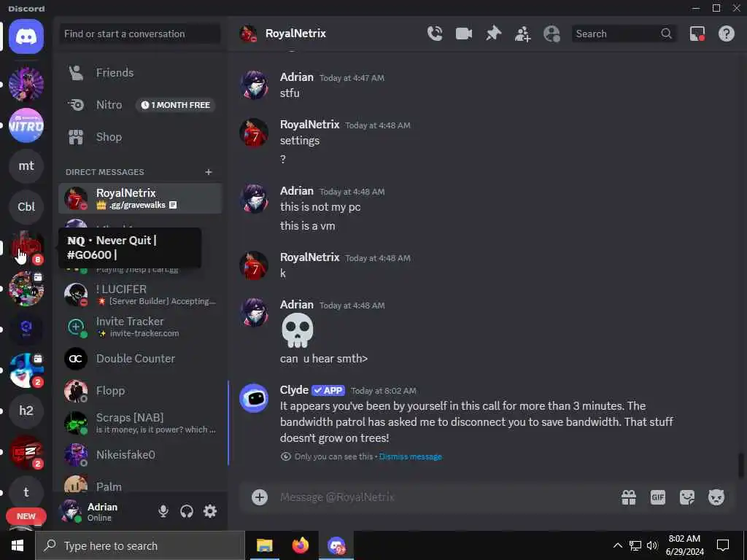Click the NEW unread mentions pill
This screenshot has width=747, height=560.
(x=26, y=516)
